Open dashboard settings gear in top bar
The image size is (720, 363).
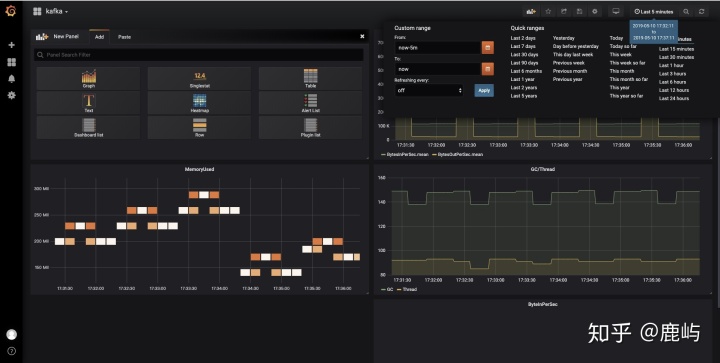point(595,11)
